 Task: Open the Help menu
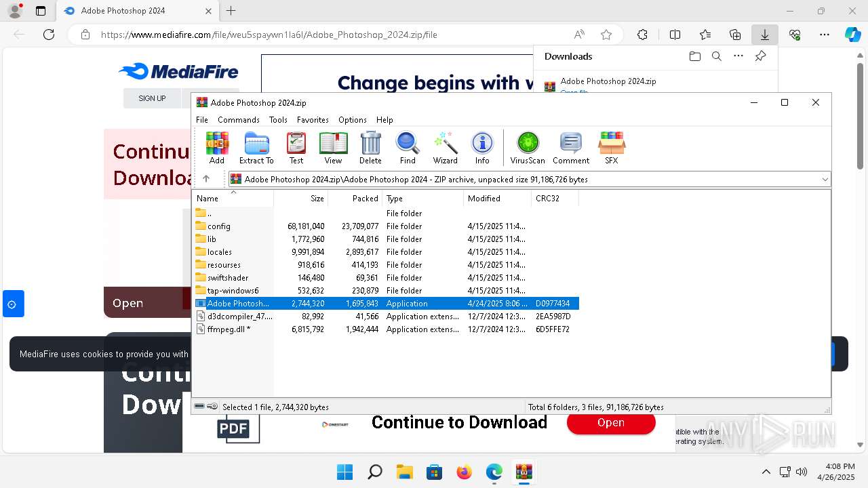tap(384, 119)
